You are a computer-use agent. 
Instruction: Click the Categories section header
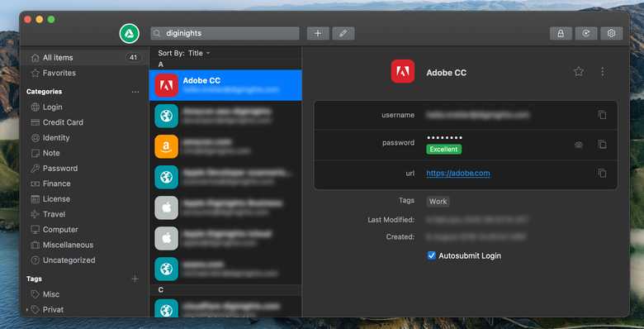pyautogui.click(x=45, y=92)
